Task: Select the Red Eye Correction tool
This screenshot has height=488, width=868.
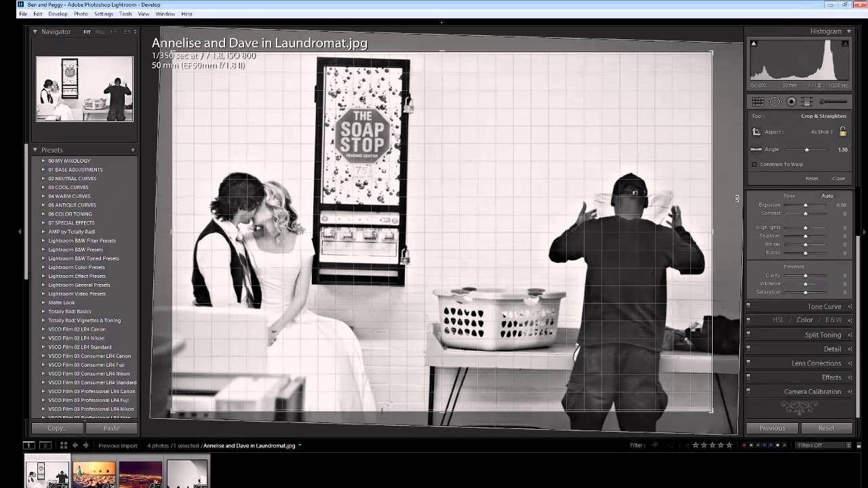Action: coord(791,102)
